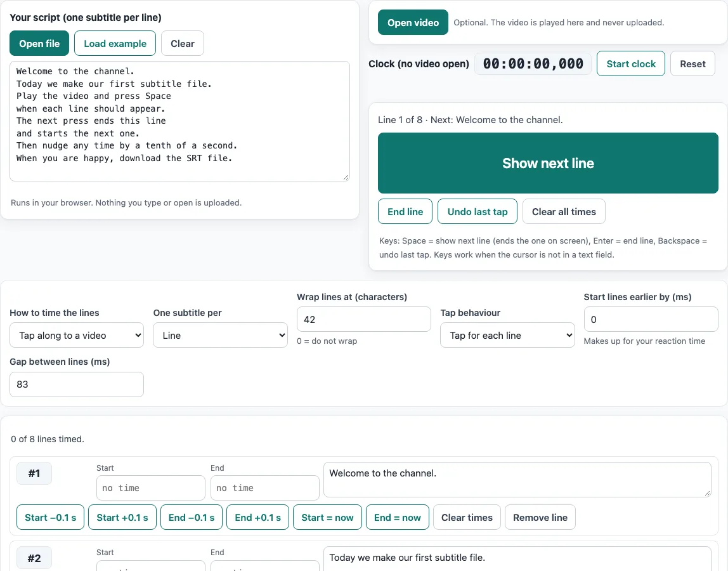Image resolution: width=728 pixels, height=571 pixels.
Task: Edit the 'Welcome to the channel.' subtitle text
Action: (x=517, y=479)
